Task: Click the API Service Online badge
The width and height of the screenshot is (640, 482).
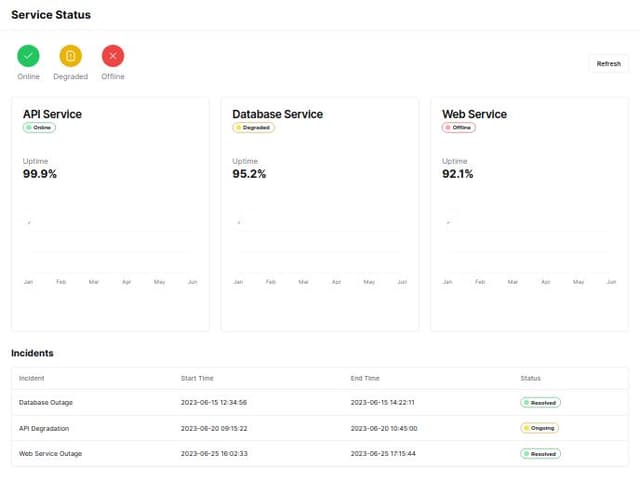Action: (x=40, y=128)
